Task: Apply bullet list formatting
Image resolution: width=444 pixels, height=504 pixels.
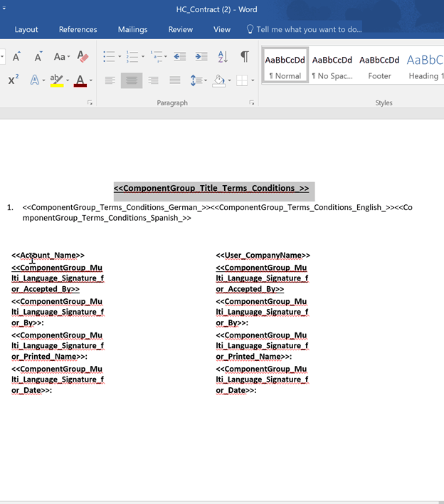Action: click(x=109, y=56)
